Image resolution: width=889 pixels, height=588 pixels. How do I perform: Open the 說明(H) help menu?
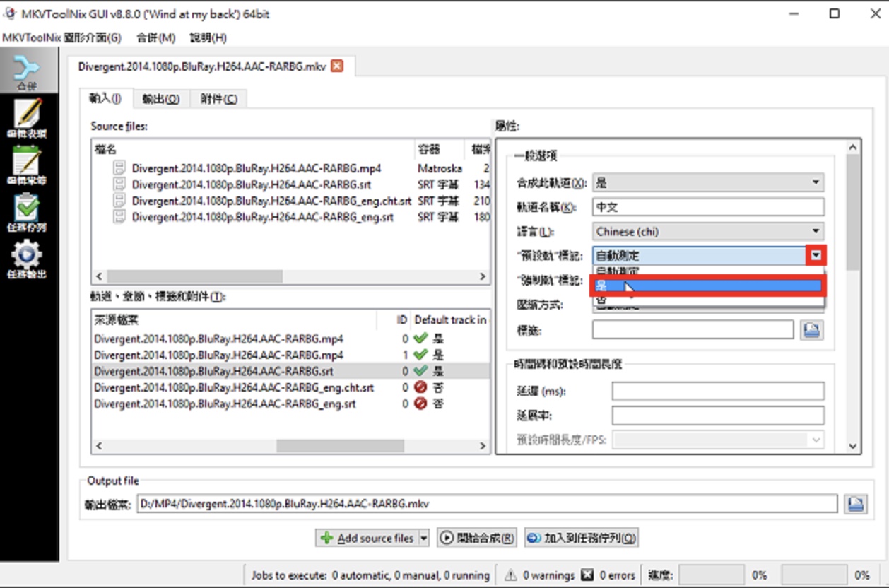click(x=208, y=37)
